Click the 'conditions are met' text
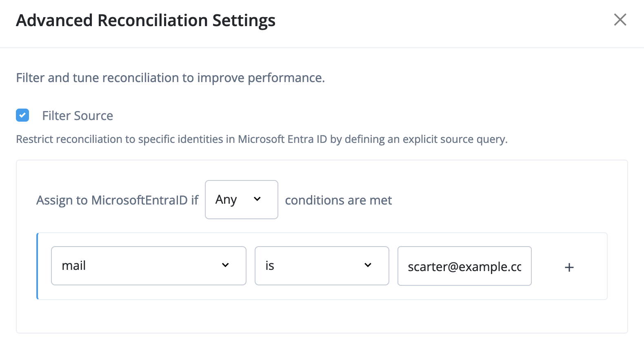Viewport: 644px width, 347px height. [338, 200]
